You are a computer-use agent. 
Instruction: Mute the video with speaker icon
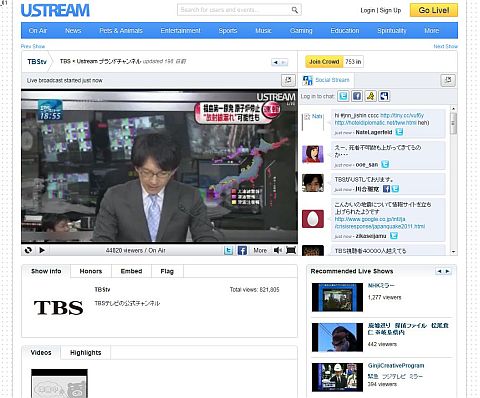point(278,250)
